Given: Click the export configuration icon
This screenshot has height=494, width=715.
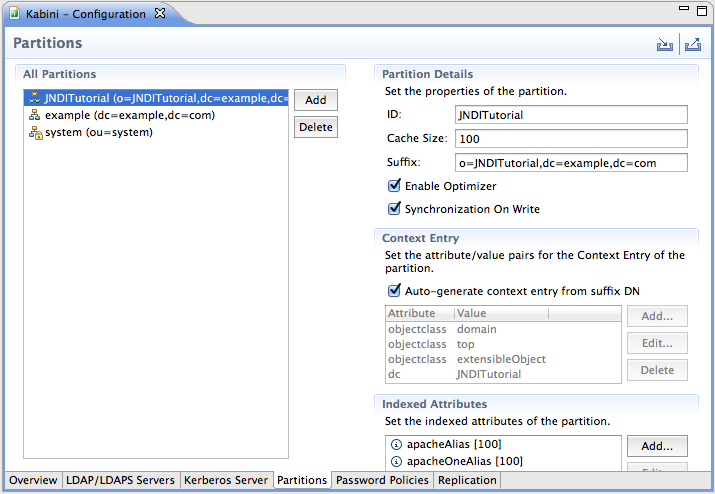Looking at the screenshot, I should 693,44.
